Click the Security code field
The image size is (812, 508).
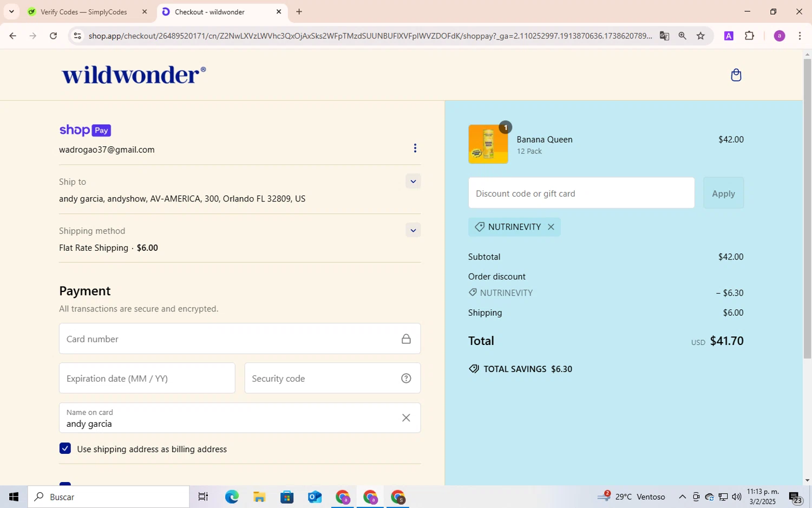point(332,379)
